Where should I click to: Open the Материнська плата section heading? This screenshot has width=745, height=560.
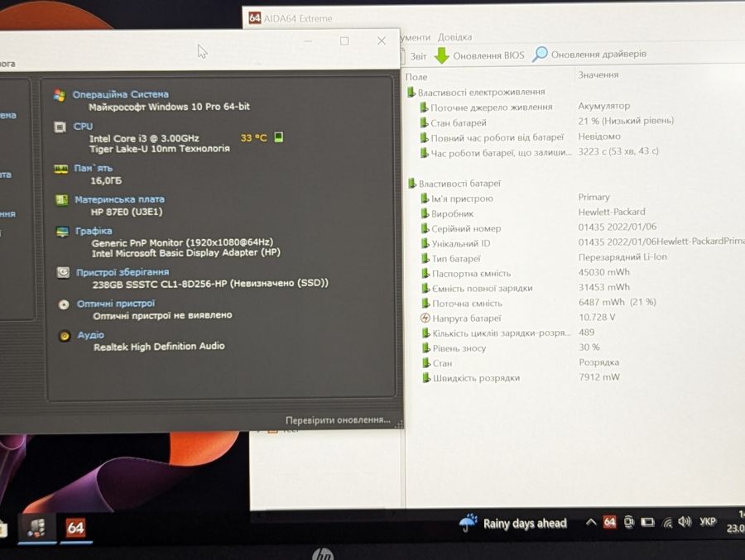tap(120, 199)
